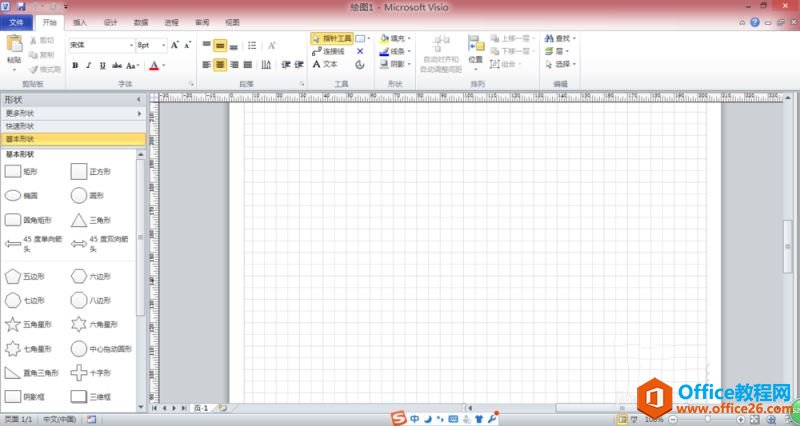Select the Pentagon (五边形) shape
The height and width of the screenshot is (426, 800).
point(24,277)
